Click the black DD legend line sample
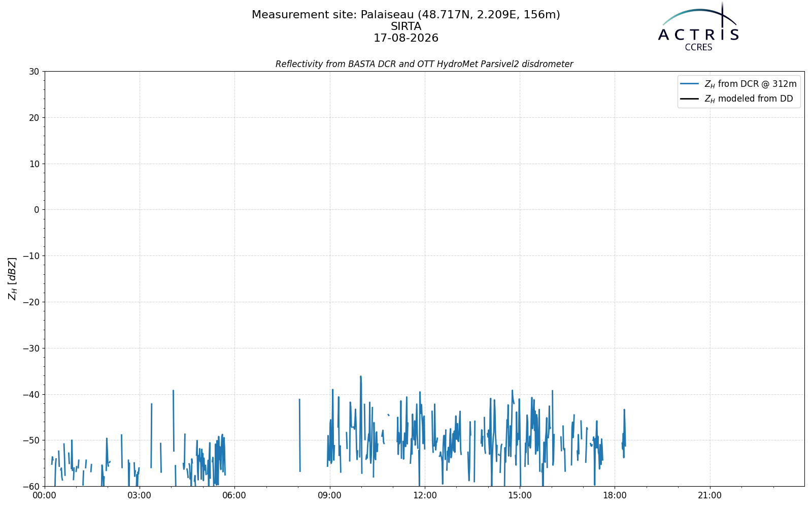Image resolution: width=812 pixels, height=508 pixels. [x=690, y=99]
